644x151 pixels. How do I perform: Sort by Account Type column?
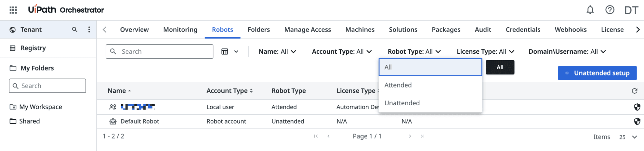[x=229, y=91]
